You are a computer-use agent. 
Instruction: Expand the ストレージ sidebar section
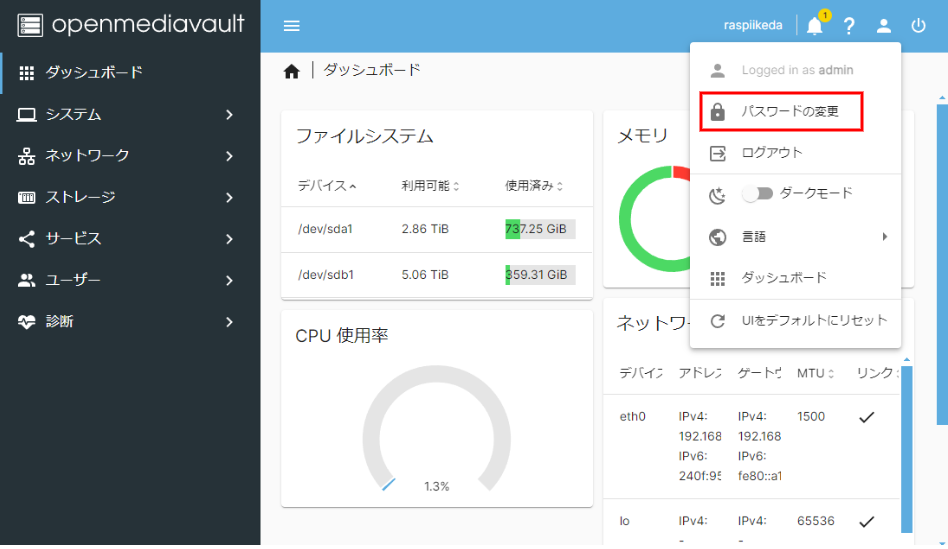[x=130, y=197]
